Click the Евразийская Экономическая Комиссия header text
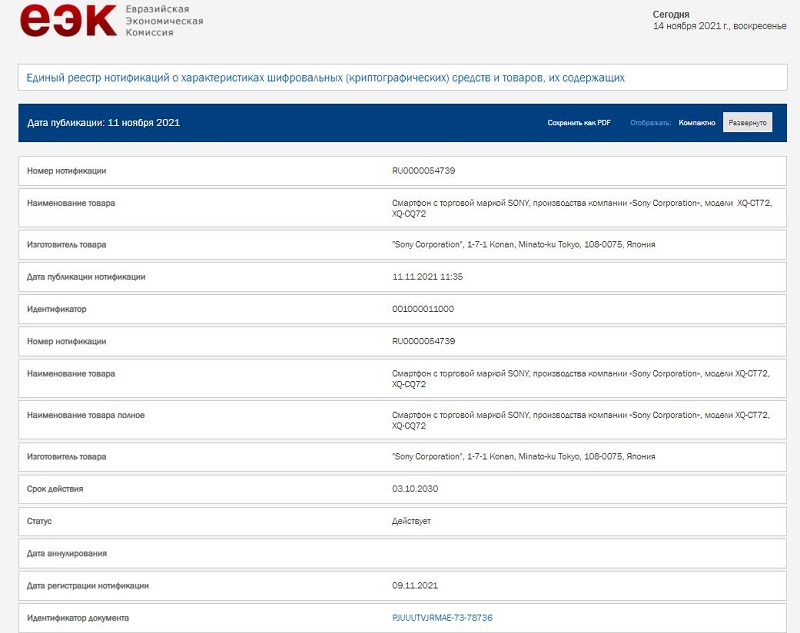The height and width of the screenshot is (633, 800). point(164,20)
